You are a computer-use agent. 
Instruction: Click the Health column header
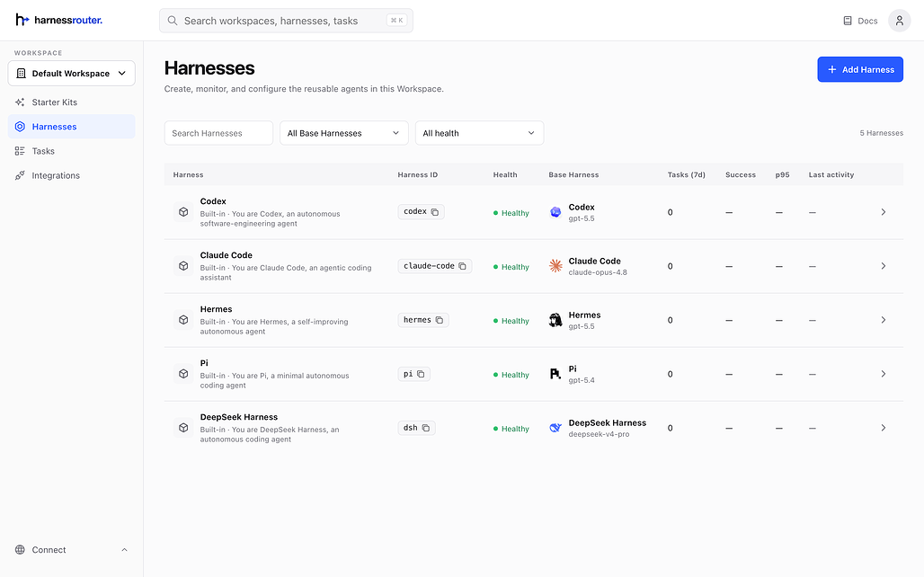point(505,175)
